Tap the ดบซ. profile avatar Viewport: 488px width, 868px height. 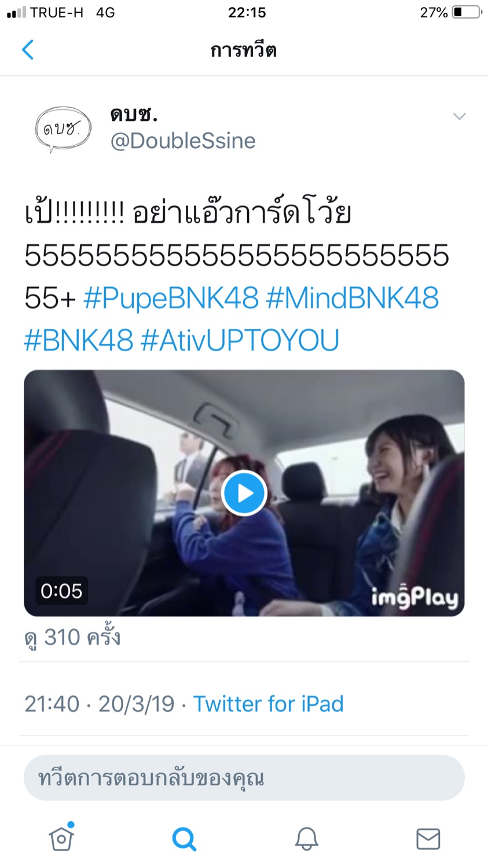click(x=63, y=129)
